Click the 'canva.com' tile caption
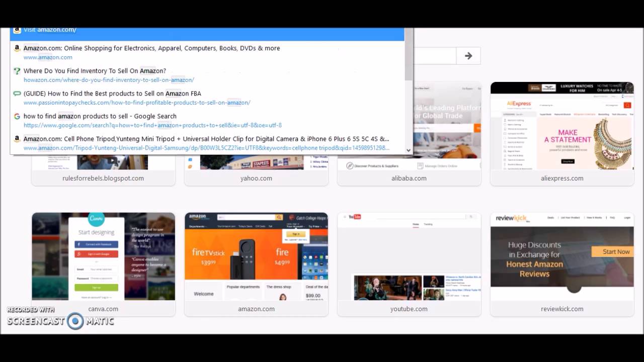 pos(103,309)
